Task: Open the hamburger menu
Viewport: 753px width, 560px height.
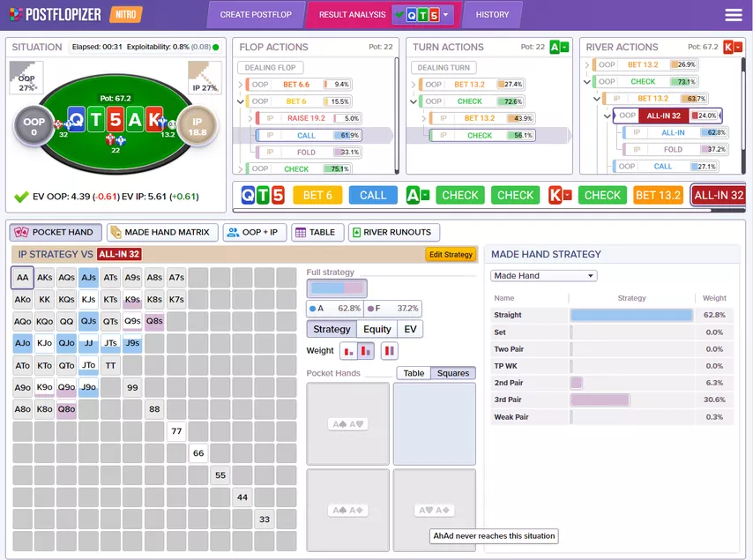Action: pos(733,15)
